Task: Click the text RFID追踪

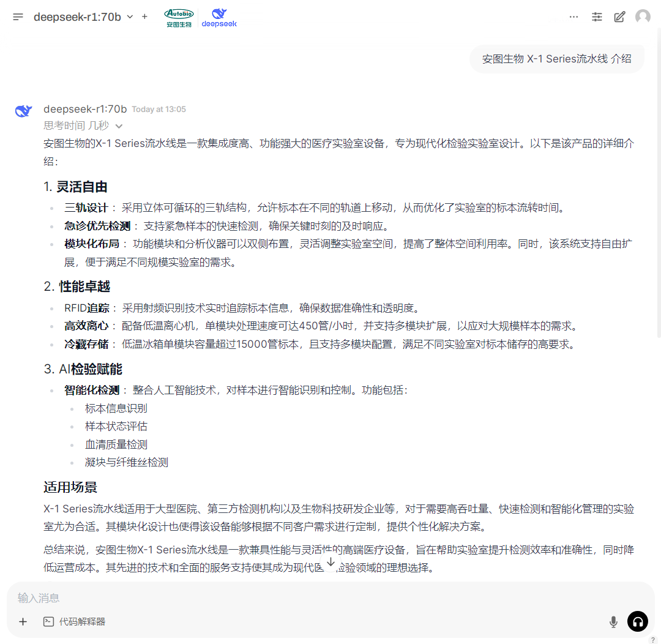Action: (87, 309)
